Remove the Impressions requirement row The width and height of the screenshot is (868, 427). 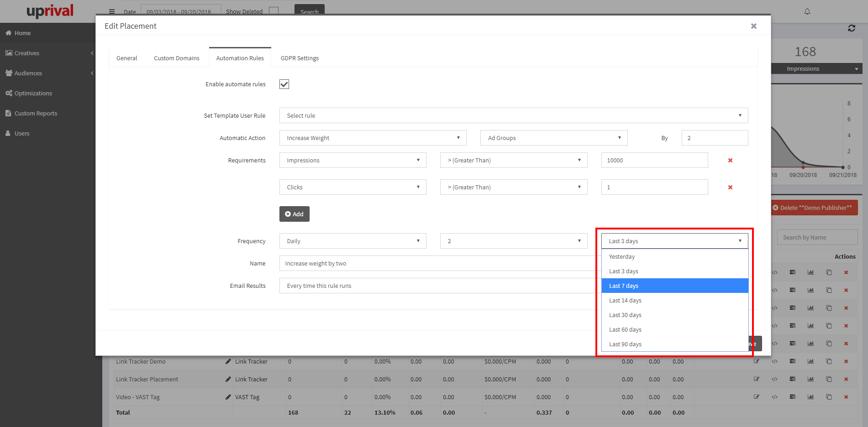tap(730, 160)
